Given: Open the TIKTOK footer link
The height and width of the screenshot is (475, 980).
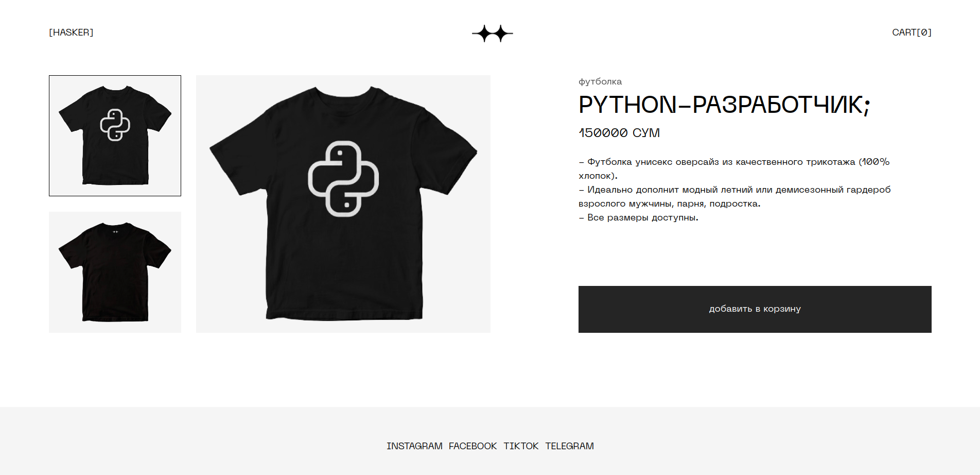Looking at the screenshot, I should click(x=521, y=446).
